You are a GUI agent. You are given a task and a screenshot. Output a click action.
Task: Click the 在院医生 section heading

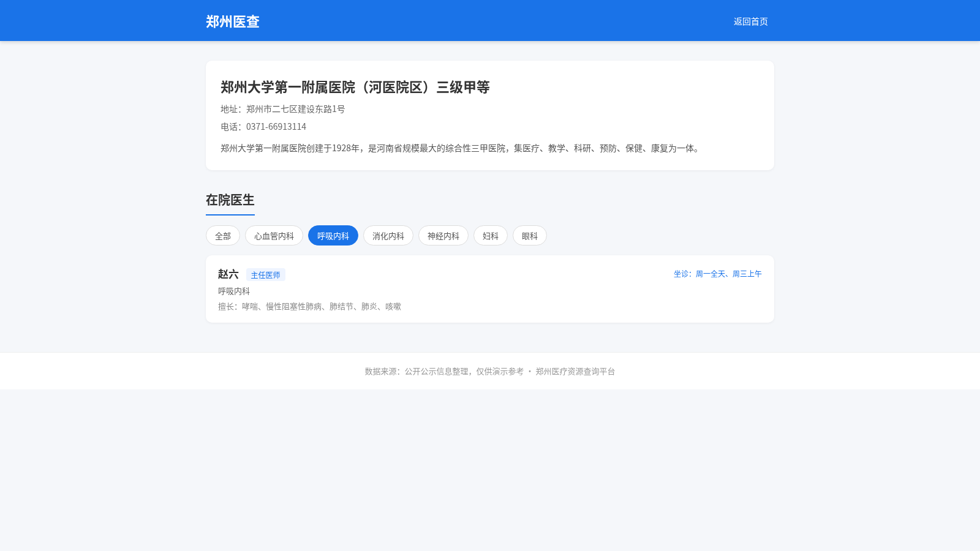coord(230,200)
